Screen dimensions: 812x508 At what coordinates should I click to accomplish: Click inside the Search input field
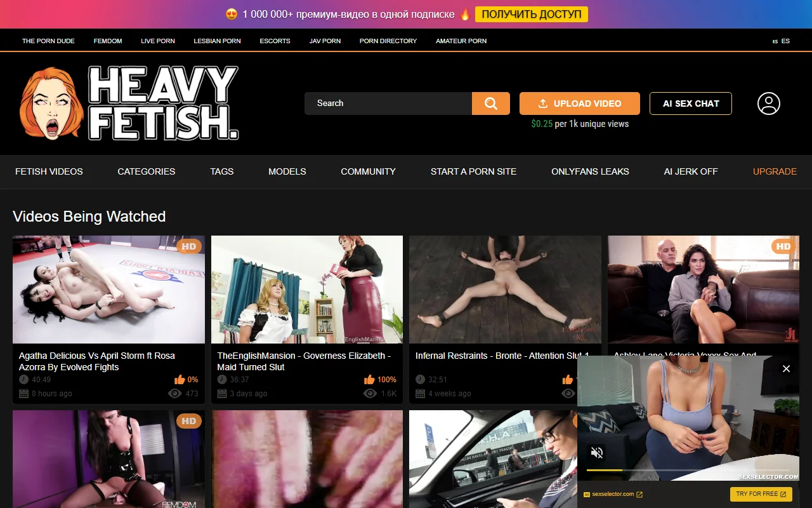387,103
